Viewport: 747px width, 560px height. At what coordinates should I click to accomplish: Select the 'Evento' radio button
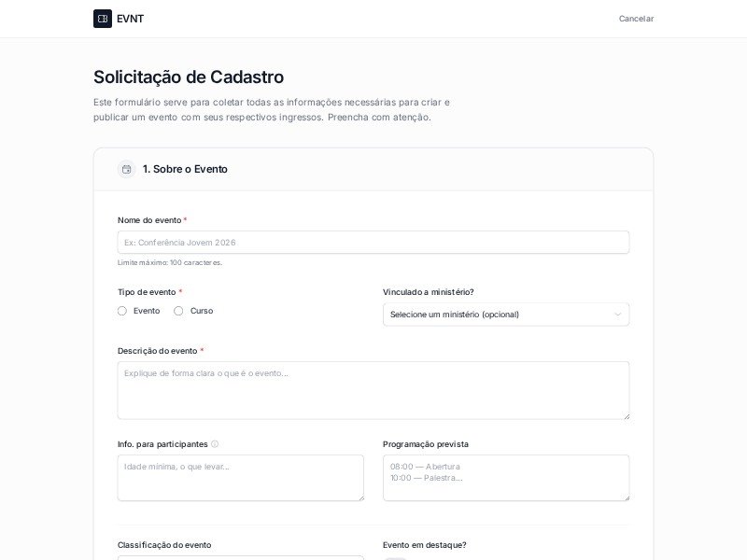pyautogui.click(x=121, y=311)
